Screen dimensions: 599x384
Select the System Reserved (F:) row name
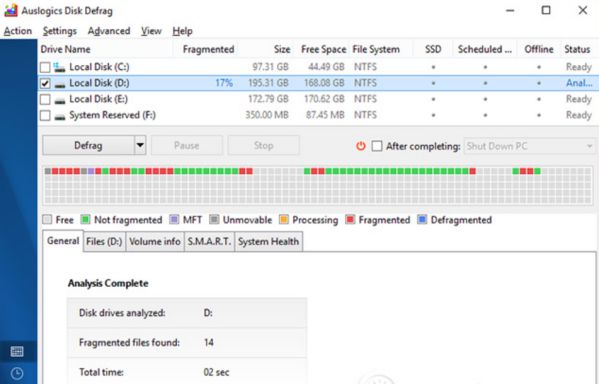tap(112, 115)
